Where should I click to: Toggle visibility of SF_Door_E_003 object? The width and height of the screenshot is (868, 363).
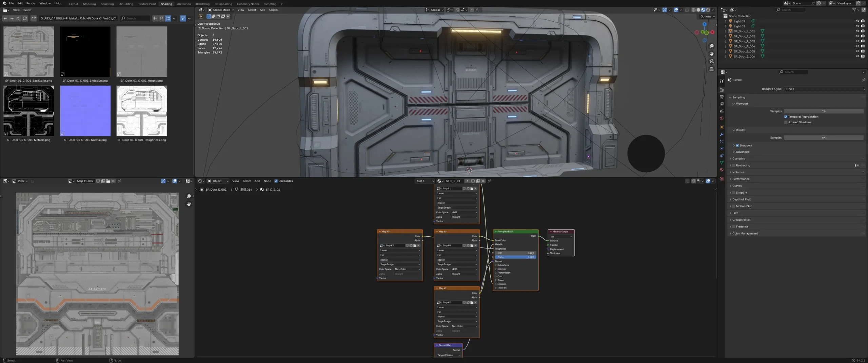tap(857, 41)
